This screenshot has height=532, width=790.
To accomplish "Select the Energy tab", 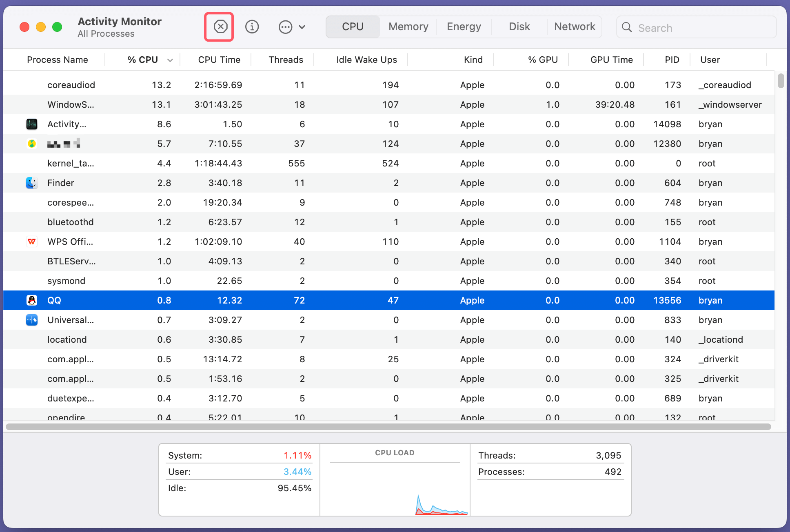I will [464, 27].
